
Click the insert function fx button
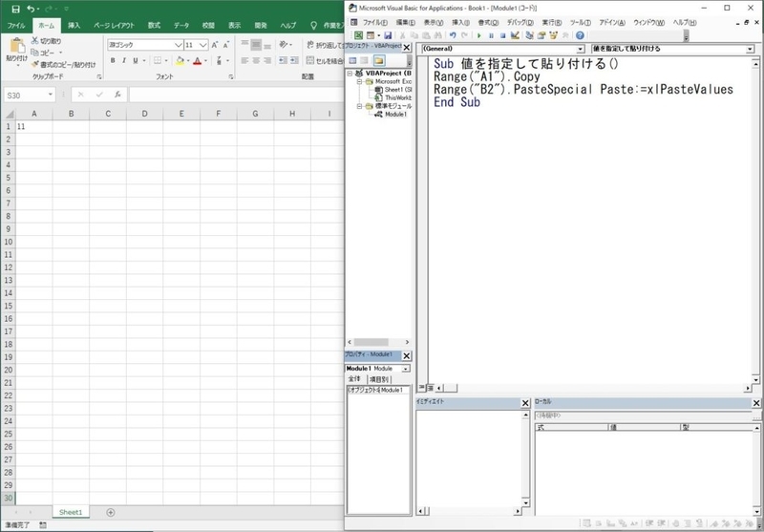pyautogui.click(x=117, y=95)
